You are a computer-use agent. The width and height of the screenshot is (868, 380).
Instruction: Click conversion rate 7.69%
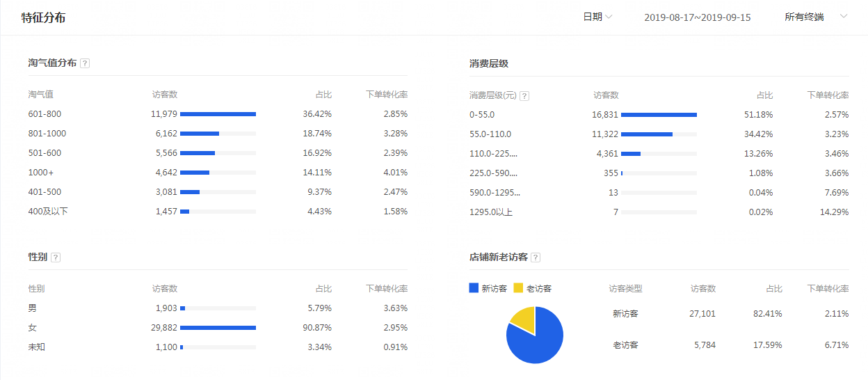(837, 193)
